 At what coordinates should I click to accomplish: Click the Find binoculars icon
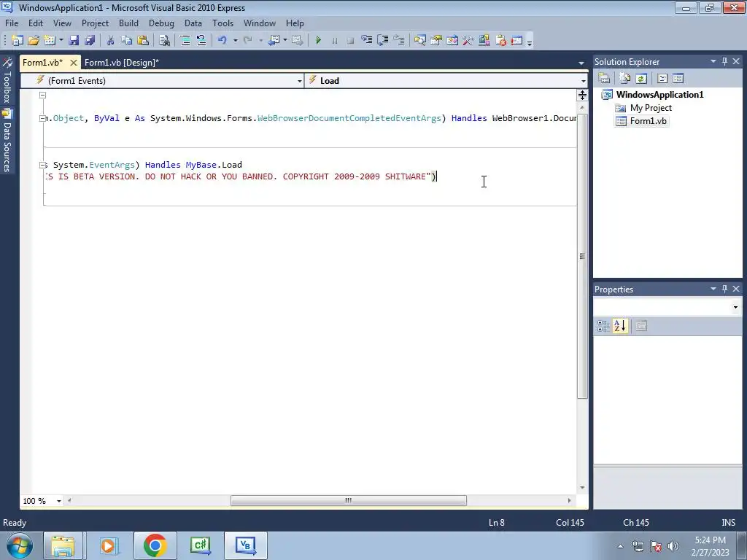164,41
